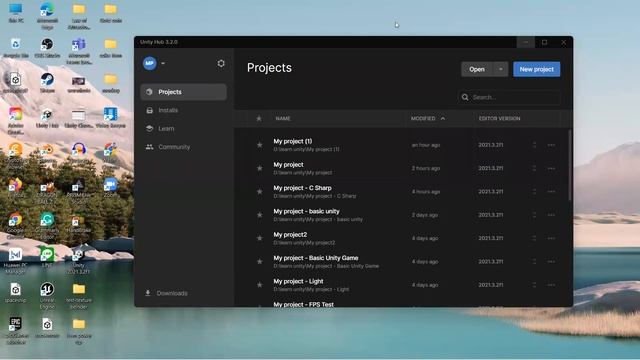Star the My project (1) row
The height and width of the screenshot is (360, 640).
[259, 145]
